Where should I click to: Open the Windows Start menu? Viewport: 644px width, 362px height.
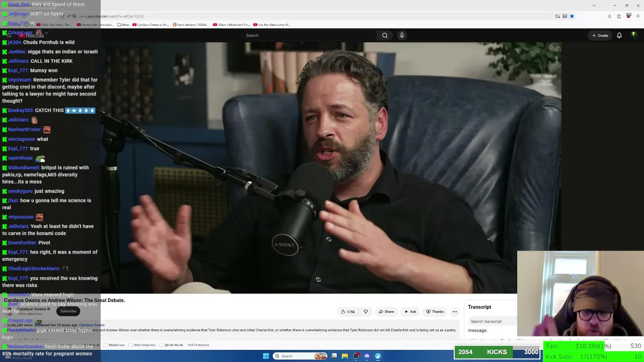click(x=266, y=356)
